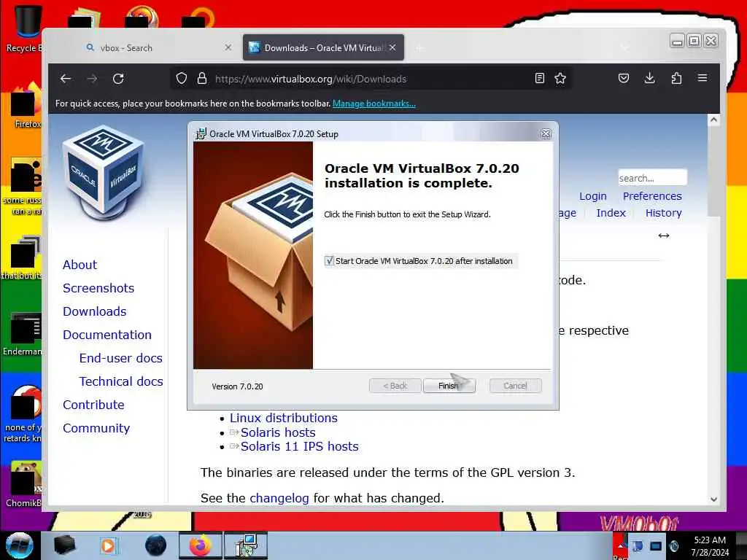This screenshot has width=747, height=560.
Task: Click the VirtualBox installer taskbar icon
Action: [246, 545]
